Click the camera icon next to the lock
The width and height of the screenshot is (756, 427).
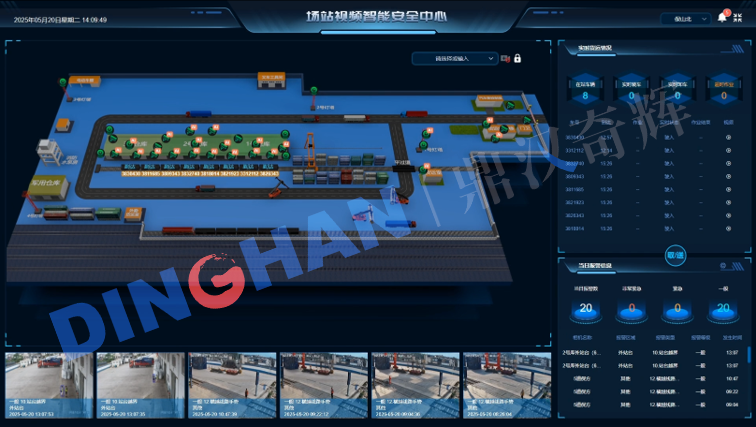(x=505, y=59)
